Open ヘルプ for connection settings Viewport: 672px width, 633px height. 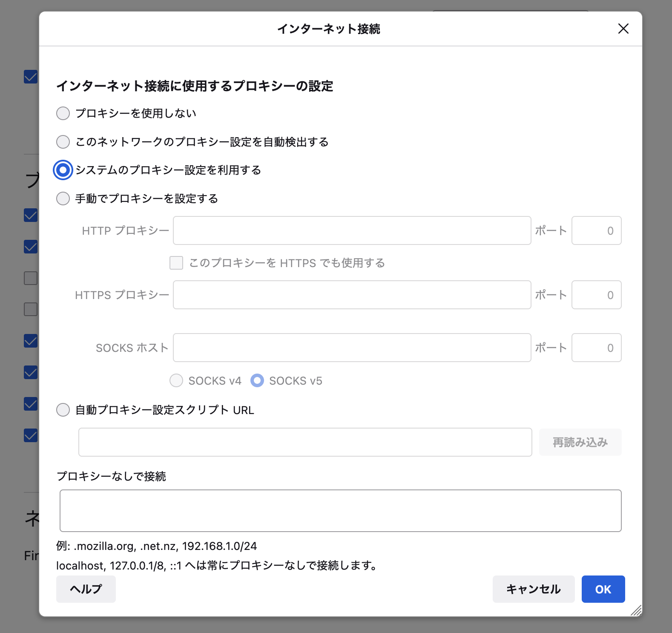[86, 589]
